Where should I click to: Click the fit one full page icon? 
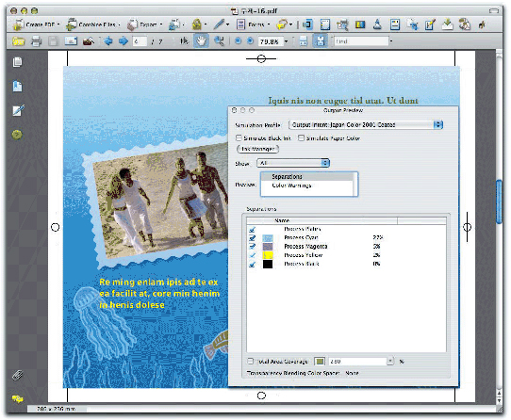321,41
